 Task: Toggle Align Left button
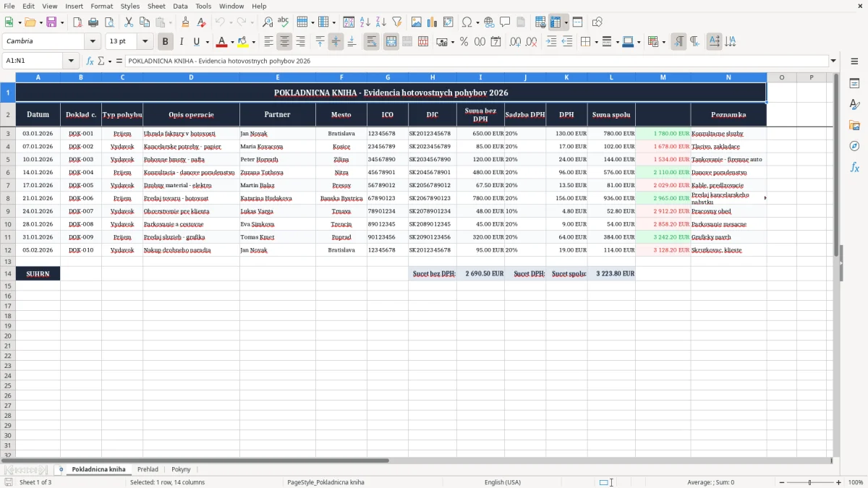tap(268, 42)
